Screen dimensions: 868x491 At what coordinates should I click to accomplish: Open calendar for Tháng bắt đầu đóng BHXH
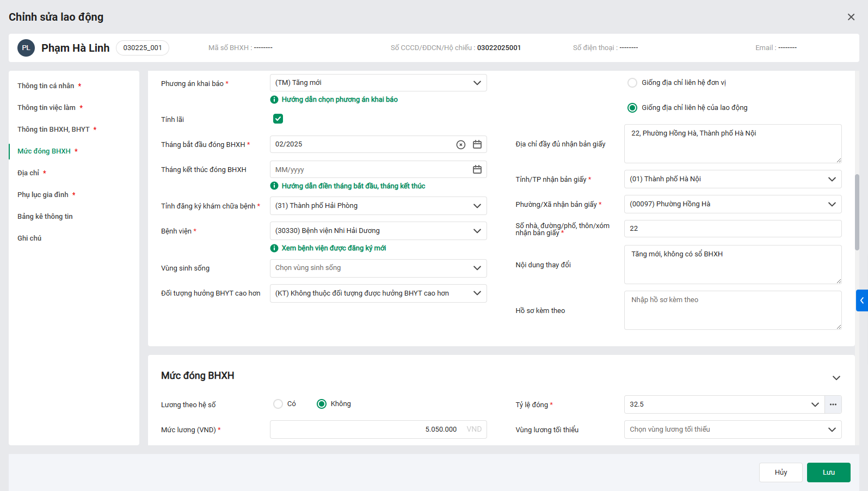(x=477, y=145)
